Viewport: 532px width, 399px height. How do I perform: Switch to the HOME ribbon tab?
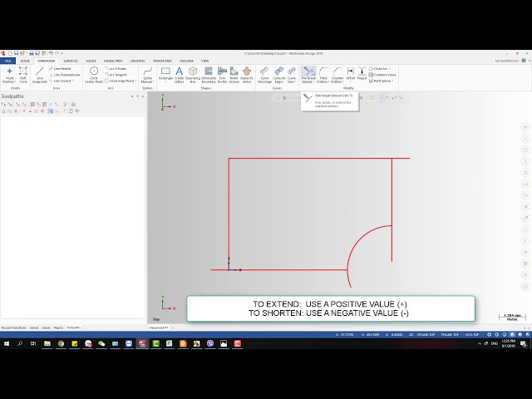pos(25,61)
